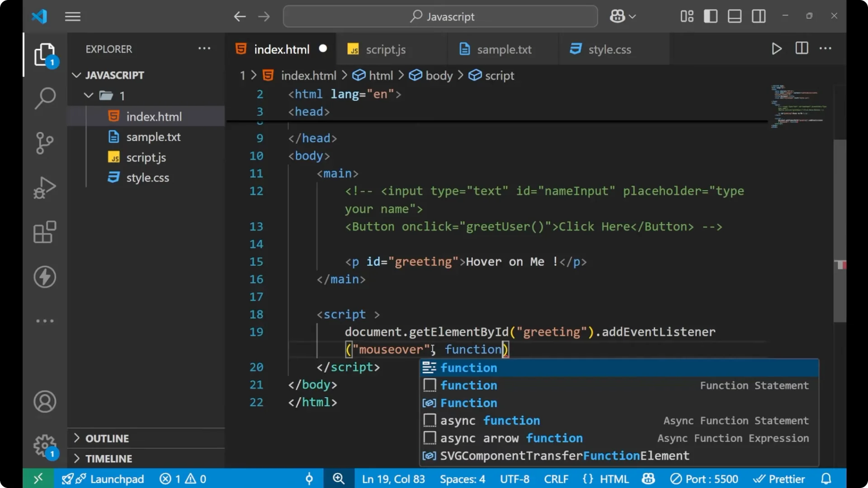Toggle the Secondary Side Bar
This screenshot has width=868, height=488.
[x=759, y=16]
